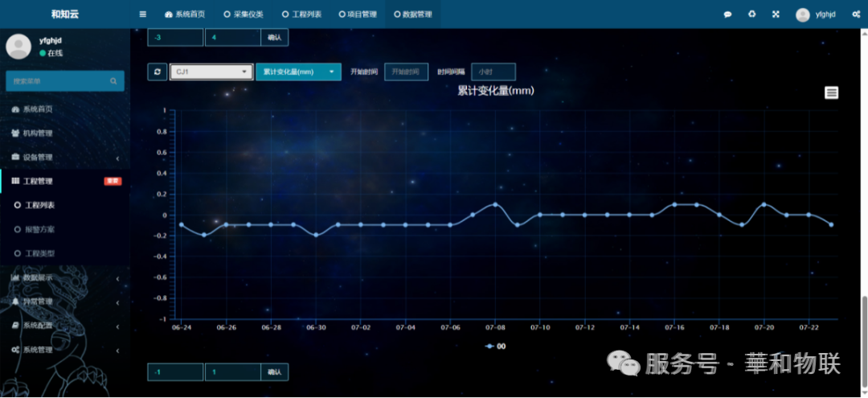This screenshot has width=868, height=398.
Task: Click the yfghjd username in top bar
Action: [x=825, y=15]
